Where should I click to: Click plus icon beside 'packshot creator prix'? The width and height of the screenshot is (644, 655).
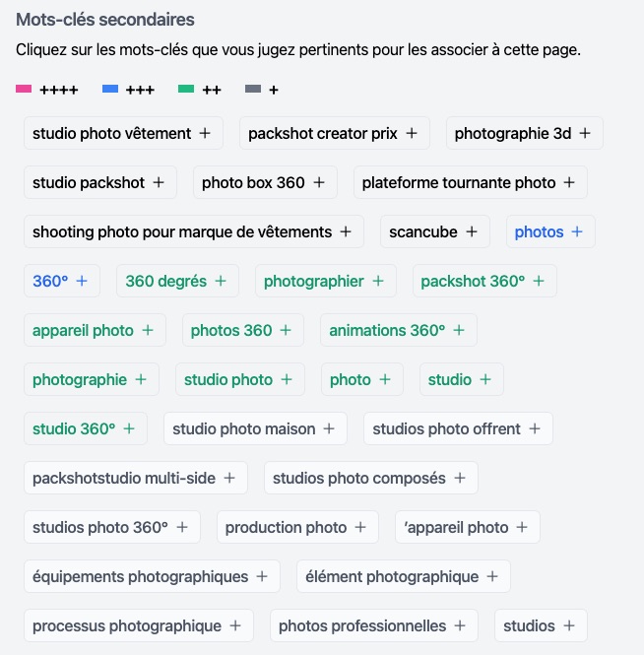412,133
